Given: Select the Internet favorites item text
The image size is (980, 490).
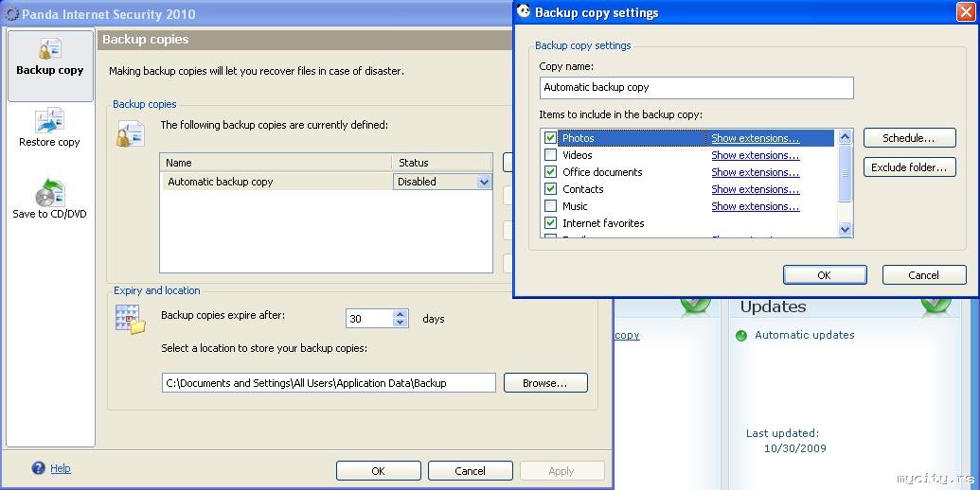Looking at the screenshot, I should point(603,223).
